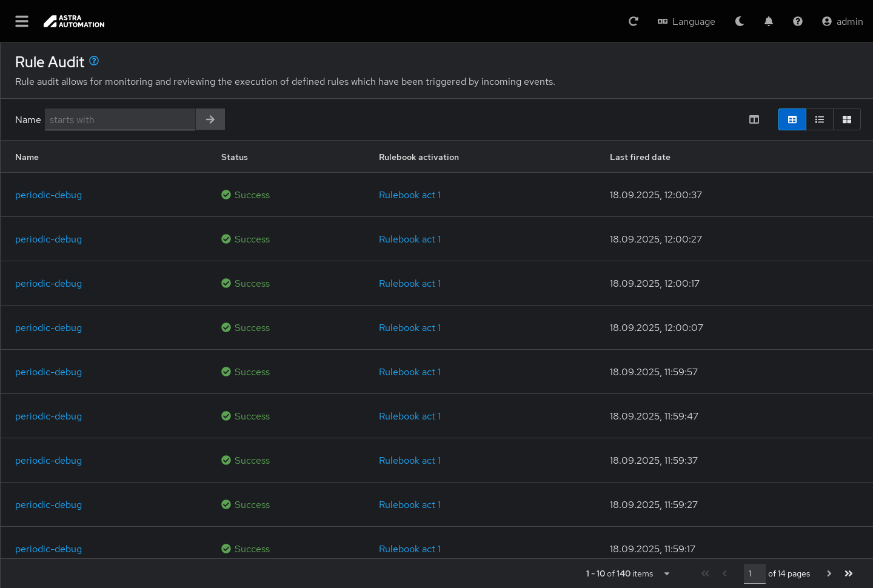
Task: Click the refresh icon in header
Action: (x=634, y=21)
